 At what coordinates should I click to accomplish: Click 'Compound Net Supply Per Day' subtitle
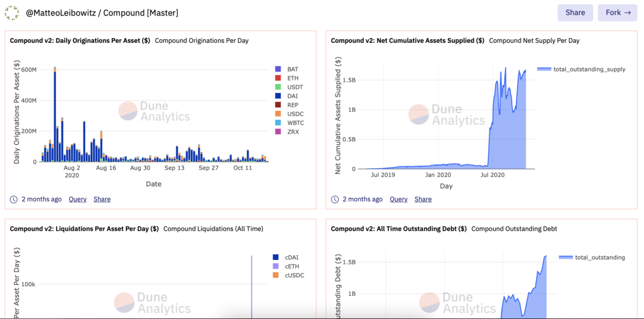pyautogui.click(x=534, y=41)
